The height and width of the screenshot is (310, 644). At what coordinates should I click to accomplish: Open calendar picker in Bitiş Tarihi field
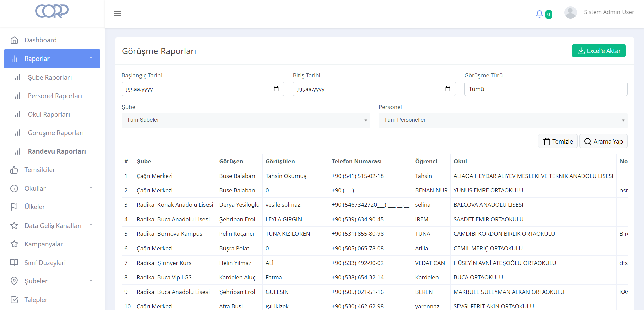tap(448, 89)
